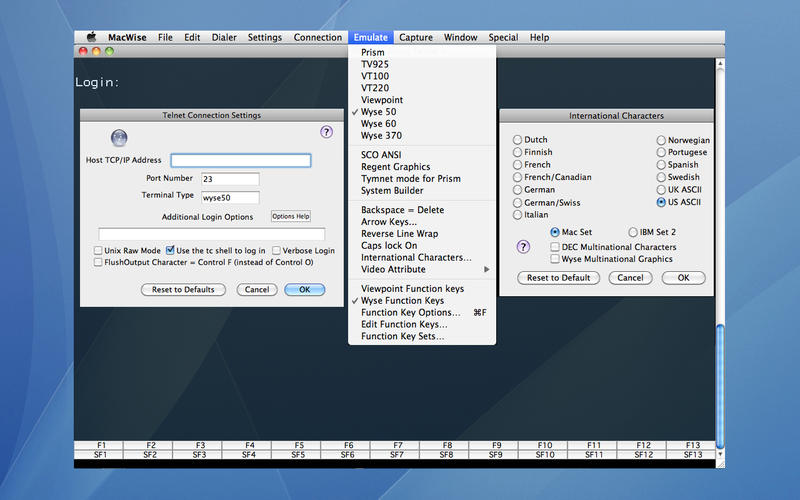The image size is (800, 500).
Task: Click the window resize grip icon
Action: (x=720, y=463)
